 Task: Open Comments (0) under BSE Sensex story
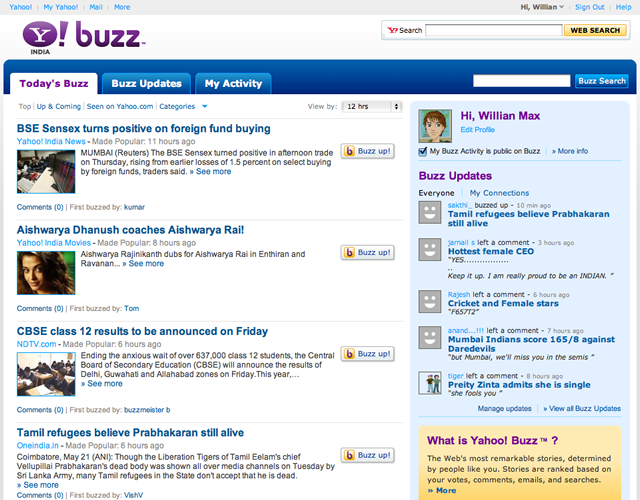pos(40,207)
